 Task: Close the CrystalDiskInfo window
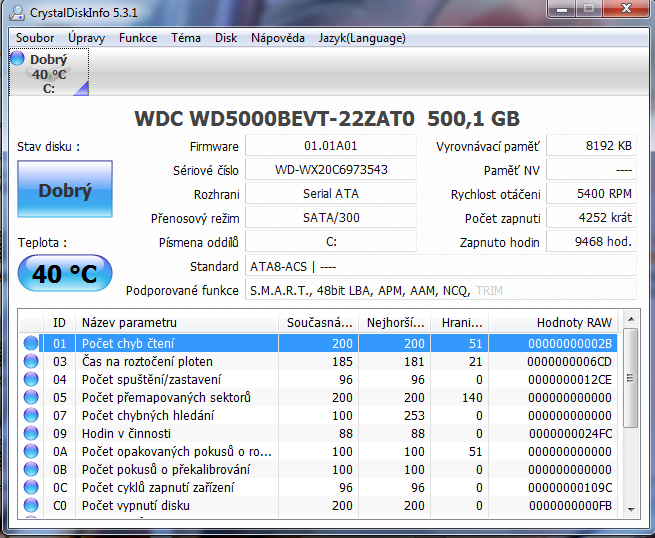626,8
